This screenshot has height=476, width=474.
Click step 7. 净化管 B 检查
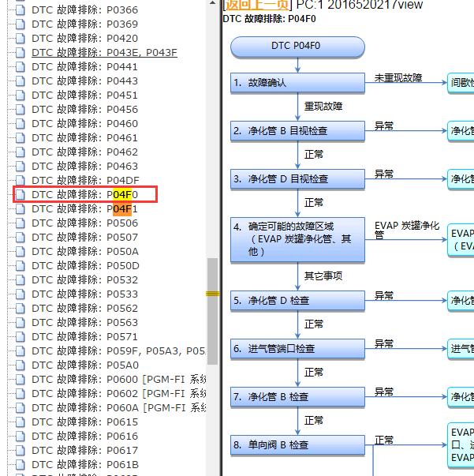[297, 397]
